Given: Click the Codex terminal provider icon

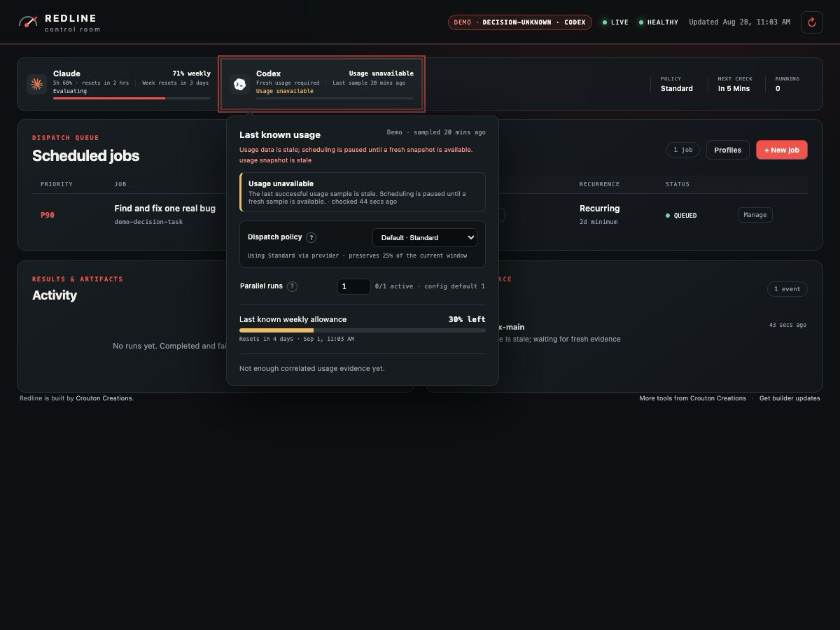Looking at the screenshot, I should 239,84.
